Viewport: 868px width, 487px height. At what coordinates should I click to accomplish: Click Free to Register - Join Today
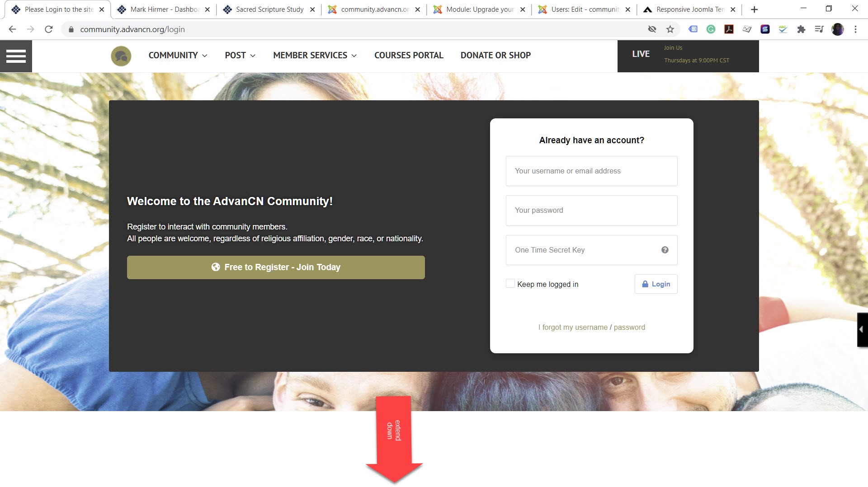pyautogui.click(x=276, y=267)
